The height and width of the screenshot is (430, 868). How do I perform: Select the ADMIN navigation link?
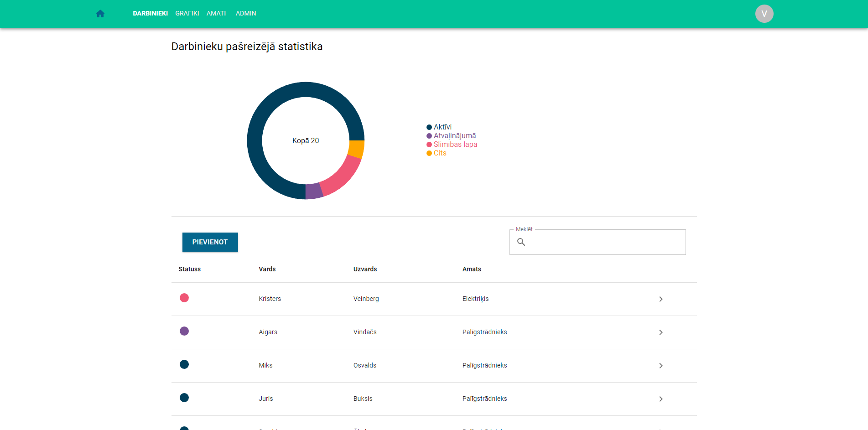click(245, 13)
